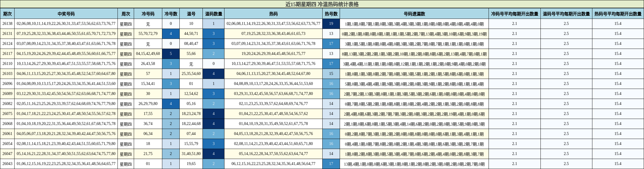Select period 26089 in 期次 column
Image resolution: width=644 pixels, height=169 pixels.
(7, 94)
